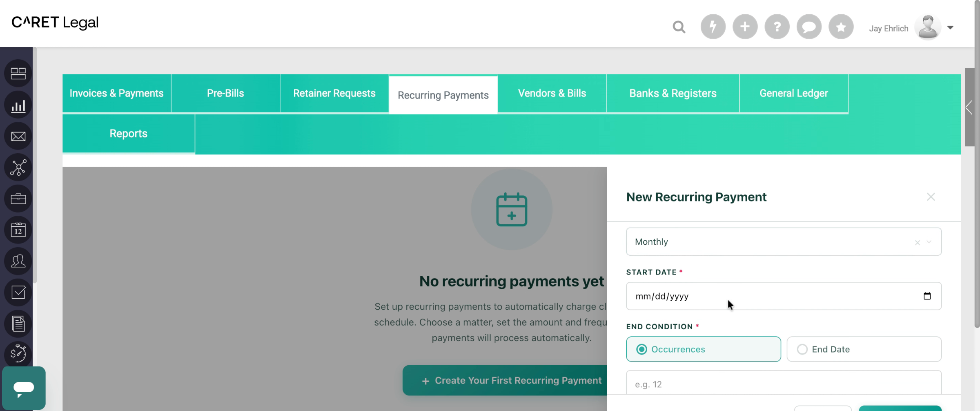
Task: Open the Retainer Requests tab
Action: tap(334, 93)
